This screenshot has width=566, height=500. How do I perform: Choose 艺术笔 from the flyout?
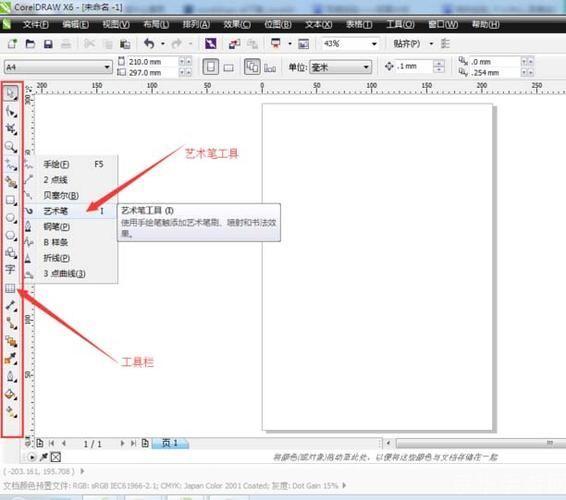[x=71, y=211]
